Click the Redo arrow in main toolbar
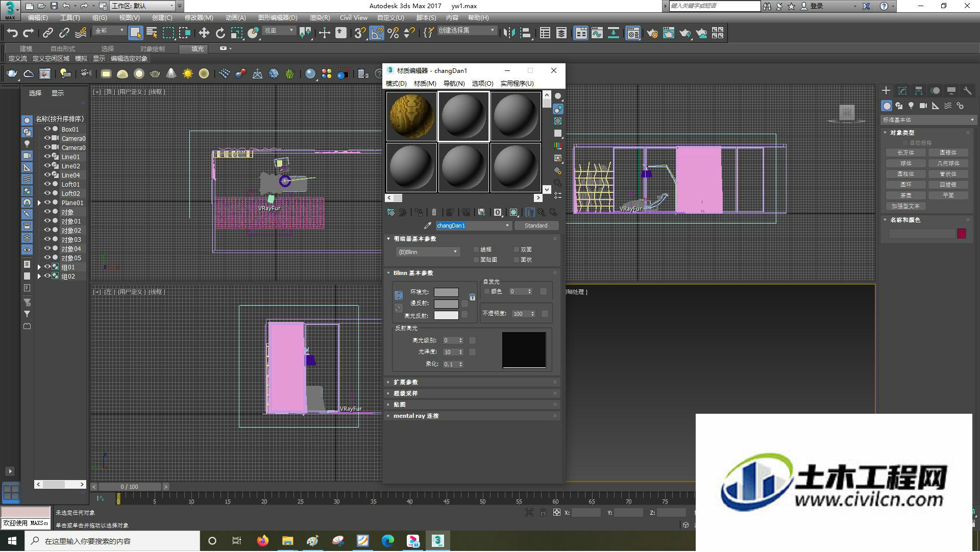The height and width of the screenshot is (552, 980). click(x=29, y=33)
